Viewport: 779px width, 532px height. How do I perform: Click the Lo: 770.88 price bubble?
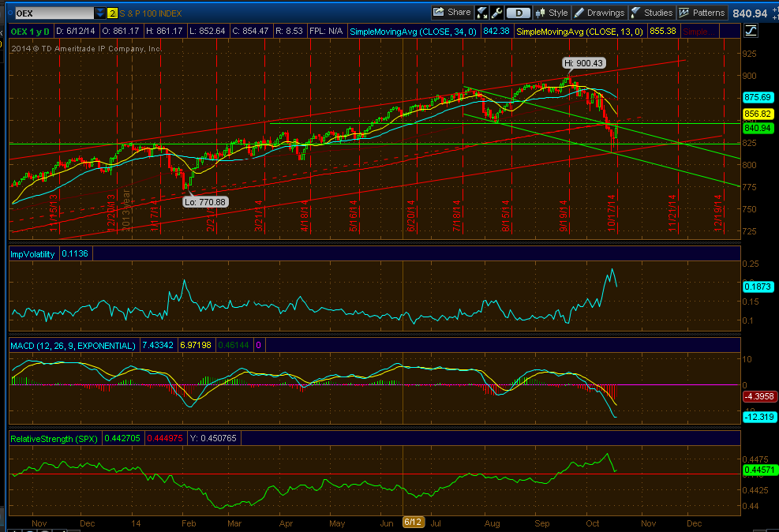click(x=205, y=202)
